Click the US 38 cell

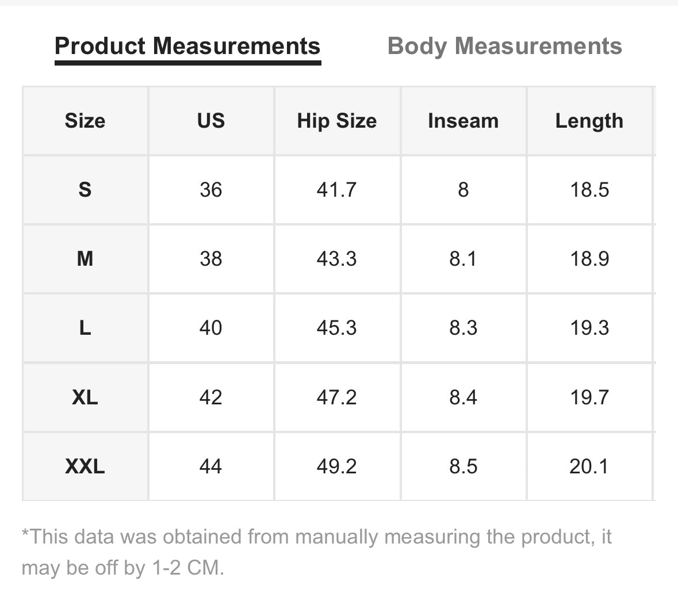(x=211, y=259)
